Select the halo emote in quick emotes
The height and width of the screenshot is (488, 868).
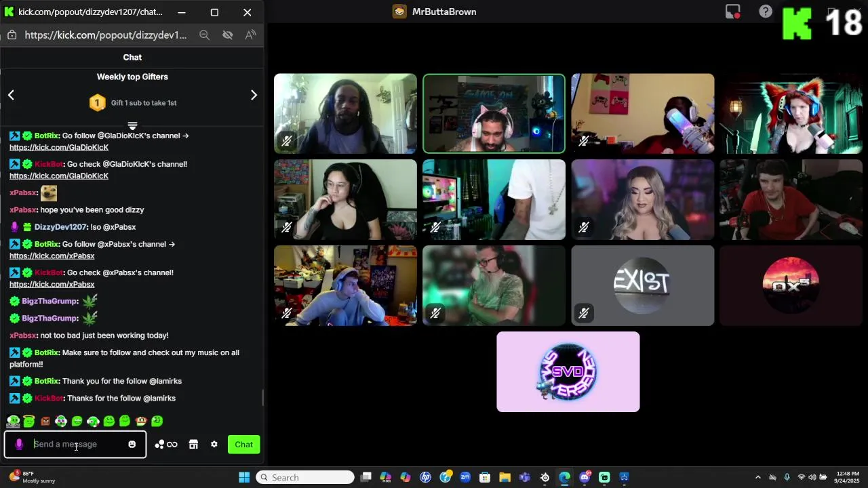[x=29, y=422]
